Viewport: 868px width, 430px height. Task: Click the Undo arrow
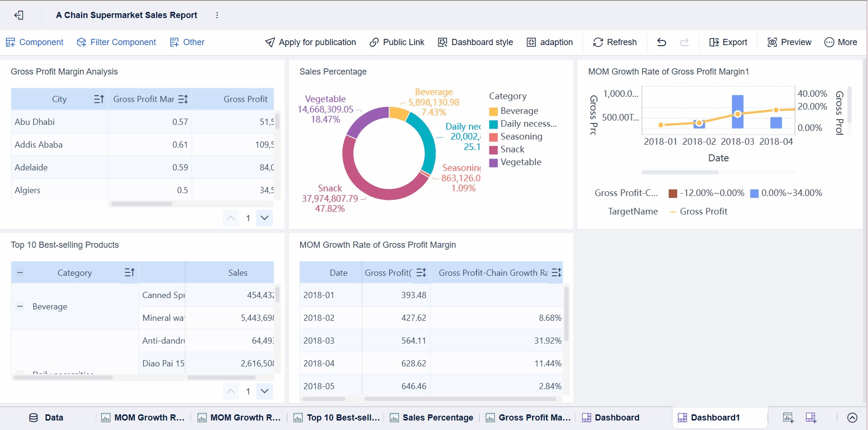point(661,42)
